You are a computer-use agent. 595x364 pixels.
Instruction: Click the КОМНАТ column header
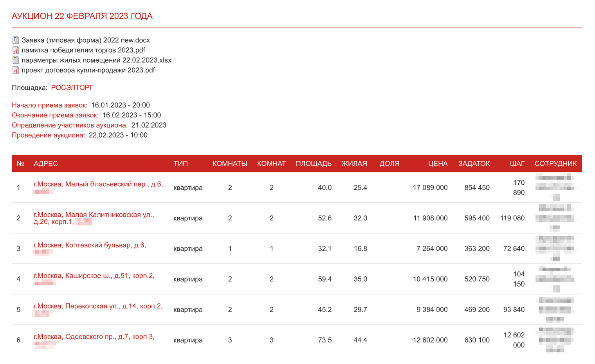(271, 164)
